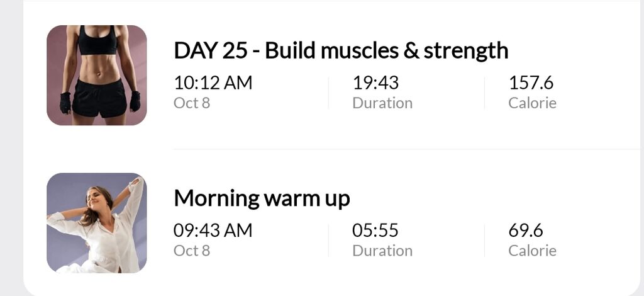
Task: Click the Calorie label below 69.6
Action: [x=532, y=251]
